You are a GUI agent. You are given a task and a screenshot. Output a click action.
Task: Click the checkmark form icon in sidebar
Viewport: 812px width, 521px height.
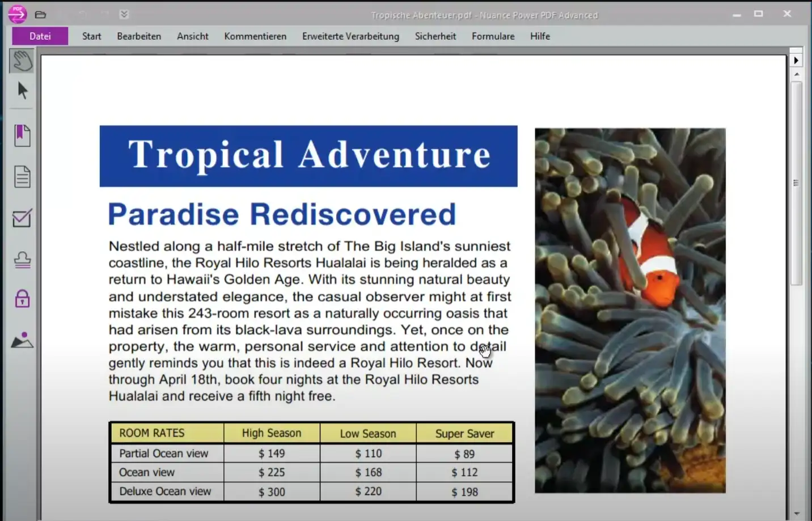(x=22, y=218)
